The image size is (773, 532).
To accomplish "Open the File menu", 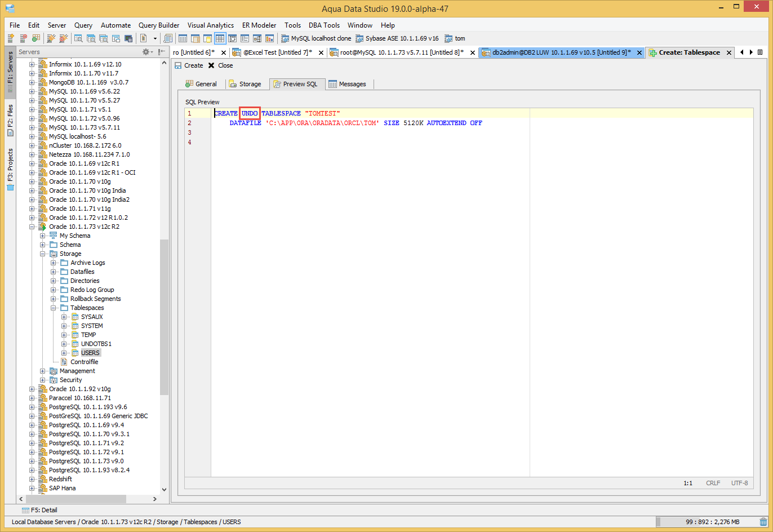I will tap(15, 25).
